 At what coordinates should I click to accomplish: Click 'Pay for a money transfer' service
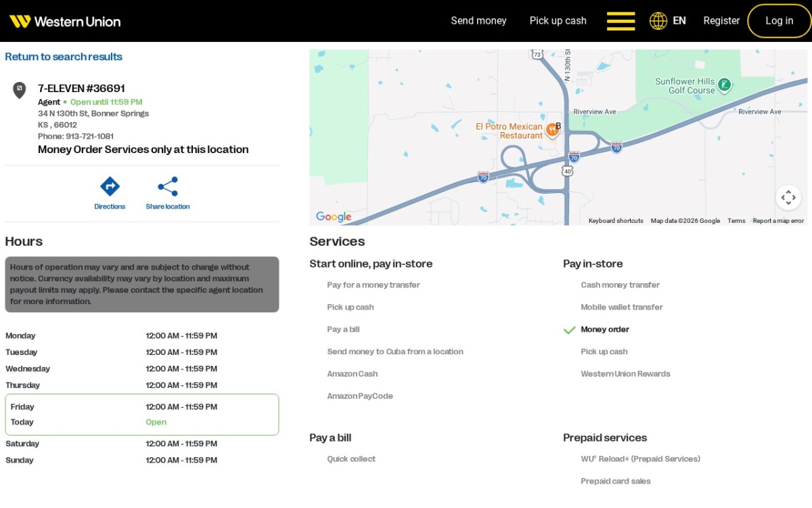pos(374,285)
